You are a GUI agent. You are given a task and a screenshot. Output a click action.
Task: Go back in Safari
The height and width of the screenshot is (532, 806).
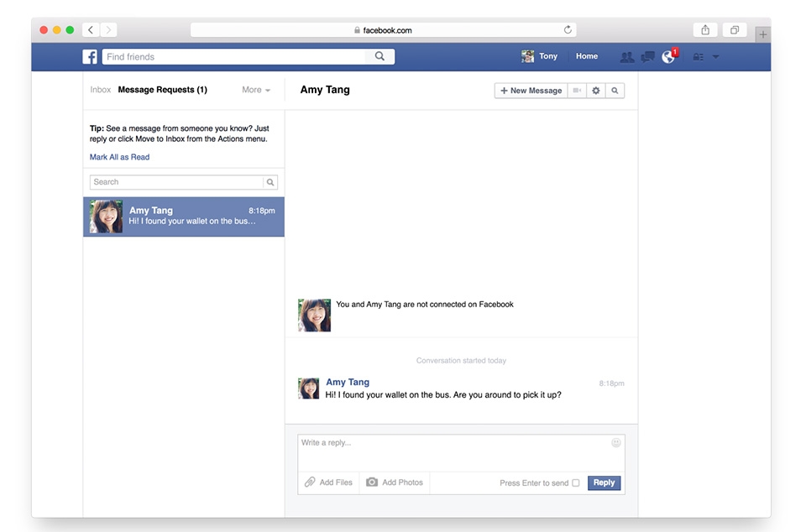coord(91,29)
